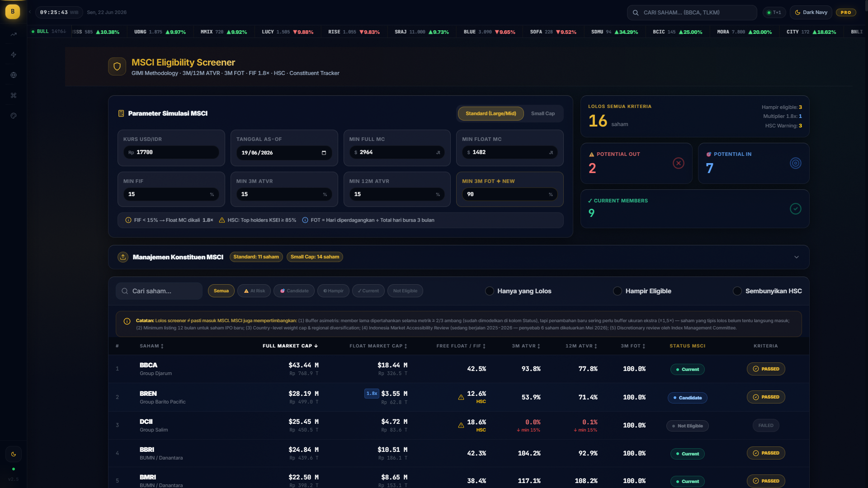Viewport: 868px width, 488px height.
Task: Click the info icon before FIF < 15% hint
Action: [x=128, y=220]
